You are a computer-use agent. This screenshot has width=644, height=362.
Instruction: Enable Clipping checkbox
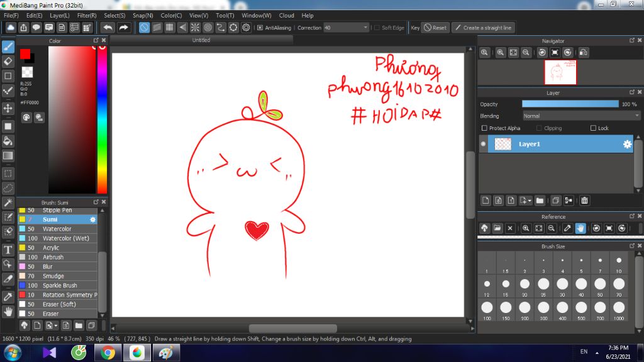539,128
